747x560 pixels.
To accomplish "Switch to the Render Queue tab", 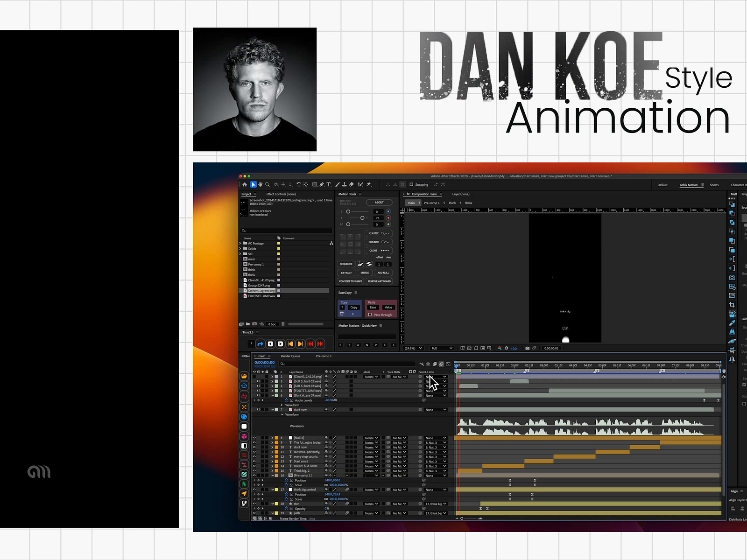I will (x=290, y=356).
